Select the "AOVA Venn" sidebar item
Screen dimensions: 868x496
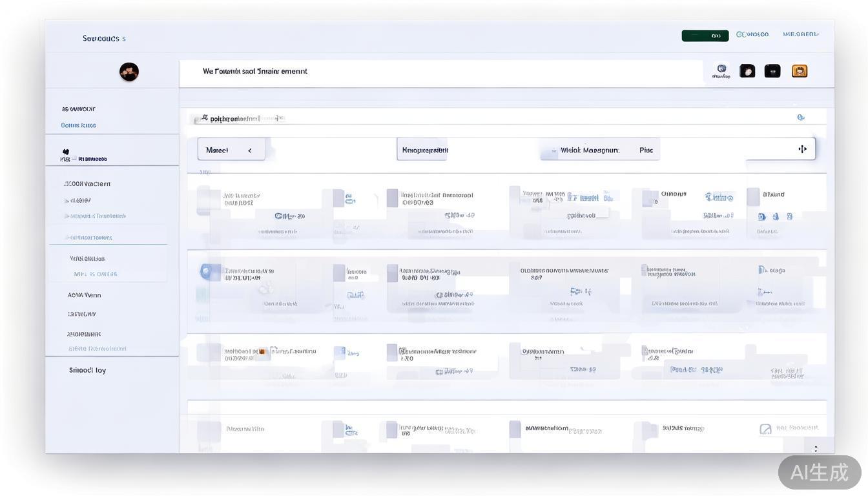[84, 295]
